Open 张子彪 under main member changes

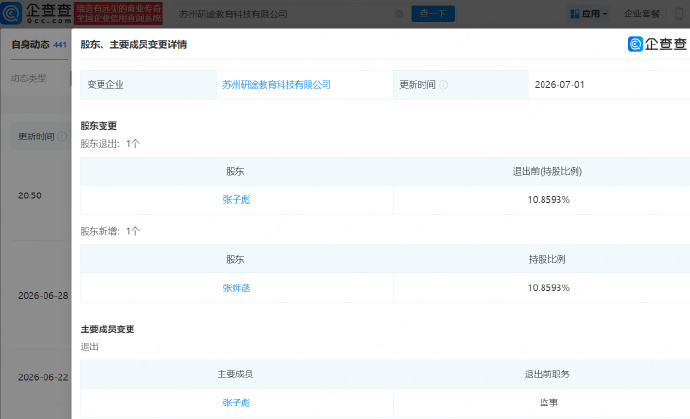[x=236, y=402]
